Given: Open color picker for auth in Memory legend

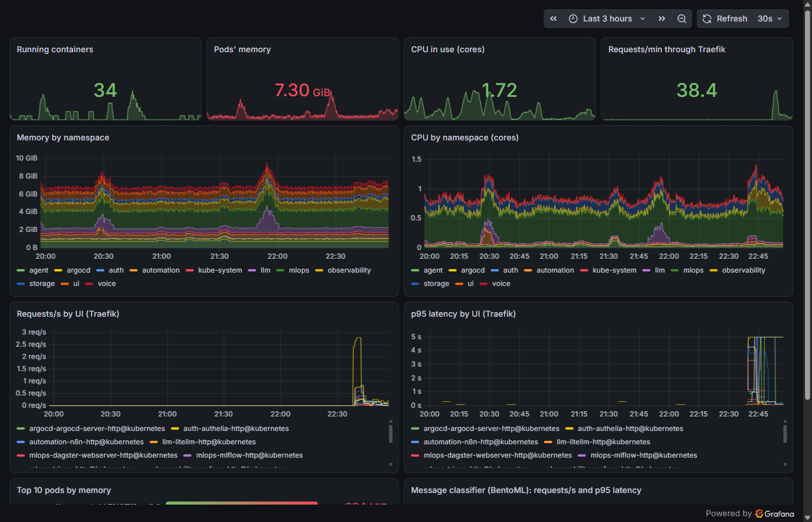Looking at the screenshot, I should point(100,270).
